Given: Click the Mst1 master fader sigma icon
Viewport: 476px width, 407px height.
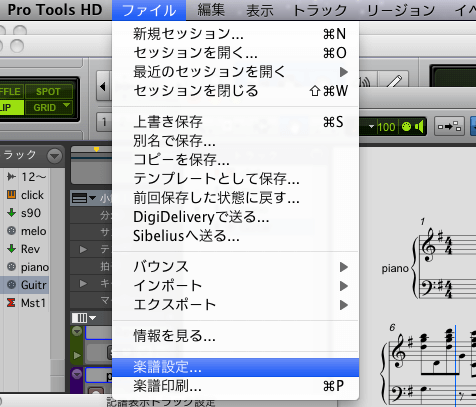Looking at the screenshot, I should (11, 303).
